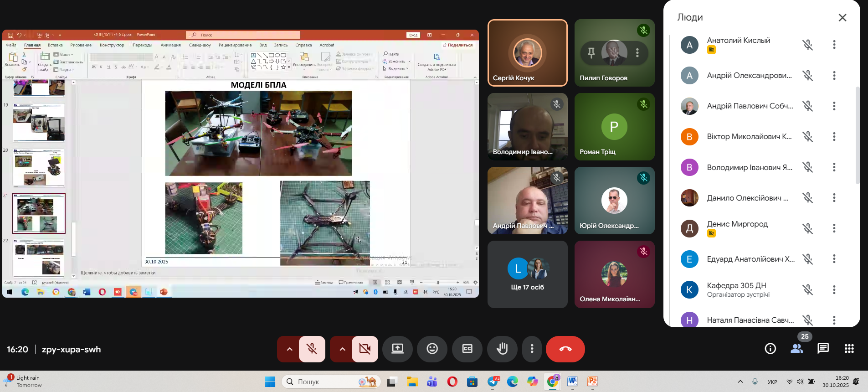Click the 'Ще 17 осіб' tile
This screenshot has height=392, width=868.
tap(527, 274)
